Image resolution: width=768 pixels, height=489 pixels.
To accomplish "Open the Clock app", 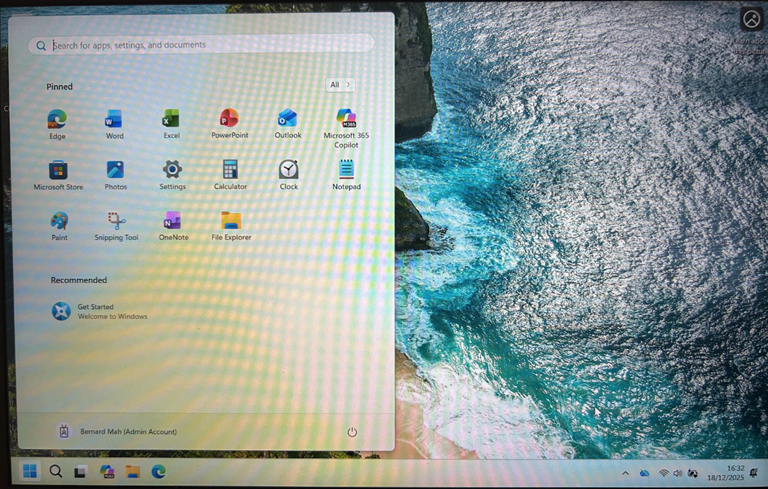I will 288,175.
